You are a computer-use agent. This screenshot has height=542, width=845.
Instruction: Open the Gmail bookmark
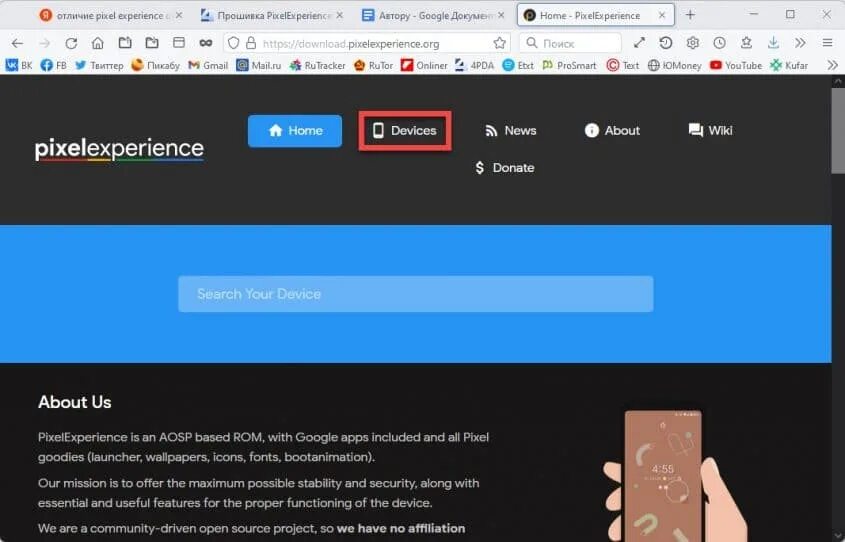coord(208,65)
